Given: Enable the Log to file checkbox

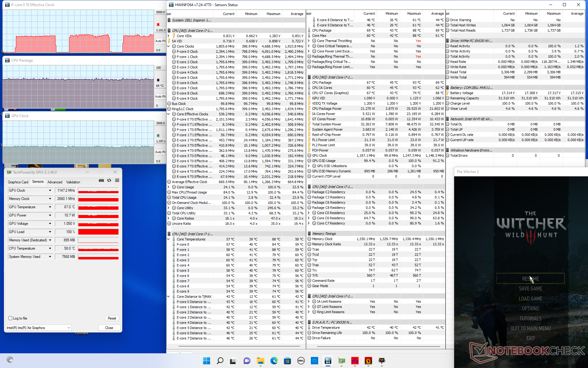Looking at the screenshot, I should tap(10, 318).
